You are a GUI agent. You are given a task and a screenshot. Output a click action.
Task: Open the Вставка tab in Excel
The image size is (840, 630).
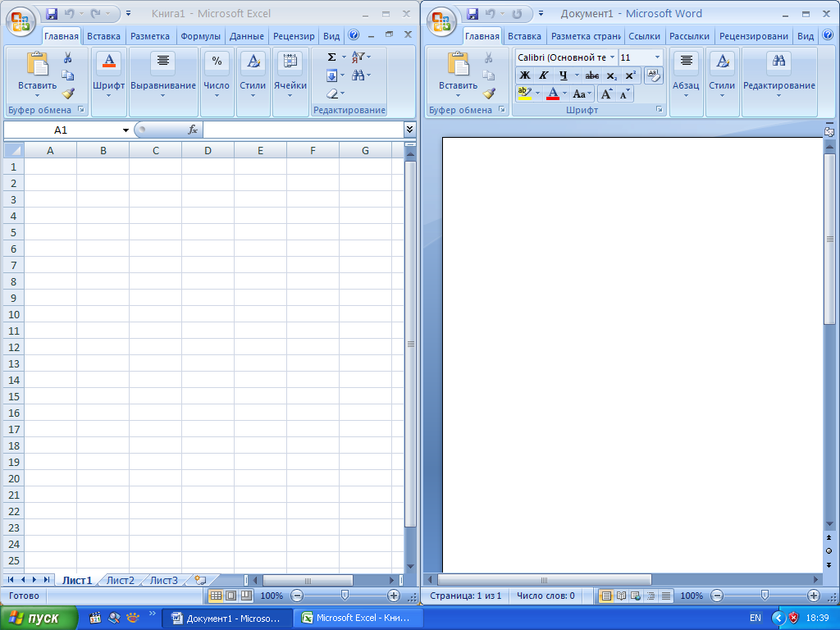(103, 36)
